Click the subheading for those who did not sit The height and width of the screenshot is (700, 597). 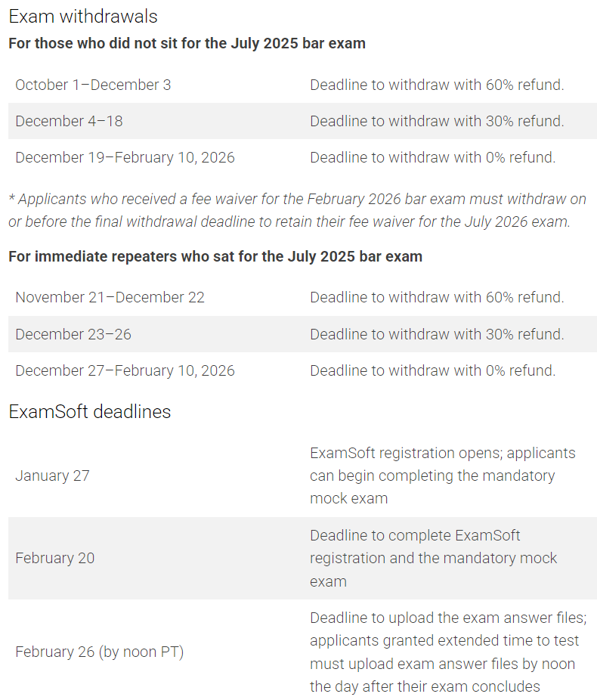coord(187,43)
